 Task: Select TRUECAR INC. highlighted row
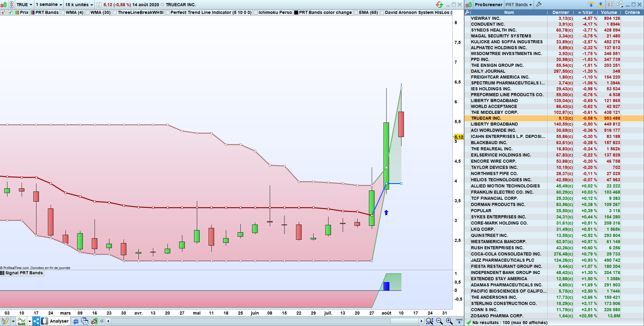tap(554, 118)
